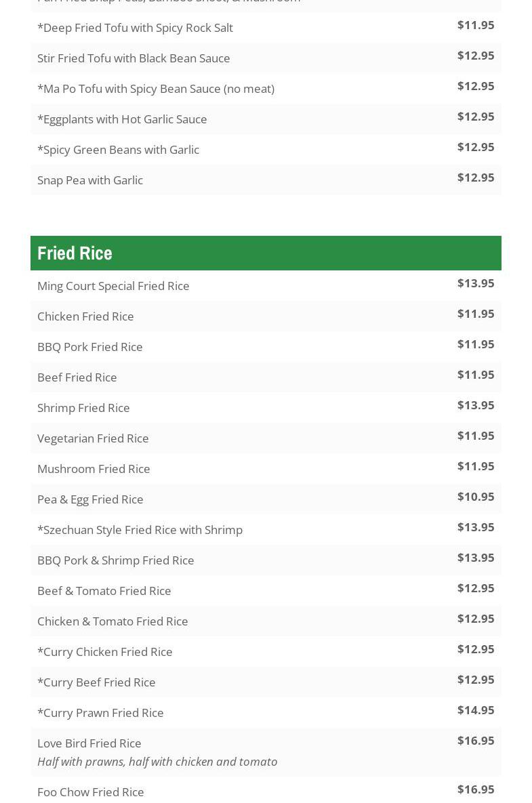Select the Curry Prawn Fried Rice item
532x803 pixels.
100,713
